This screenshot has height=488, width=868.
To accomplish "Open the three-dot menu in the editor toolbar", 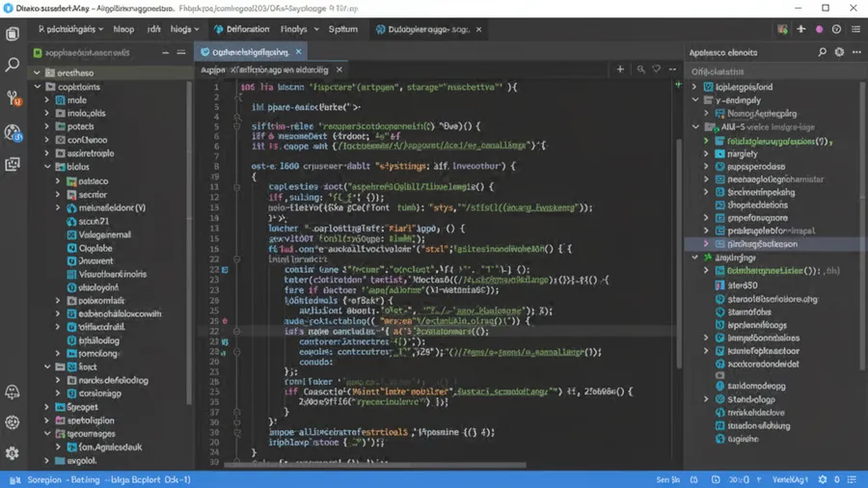I will tap(672, 69).
